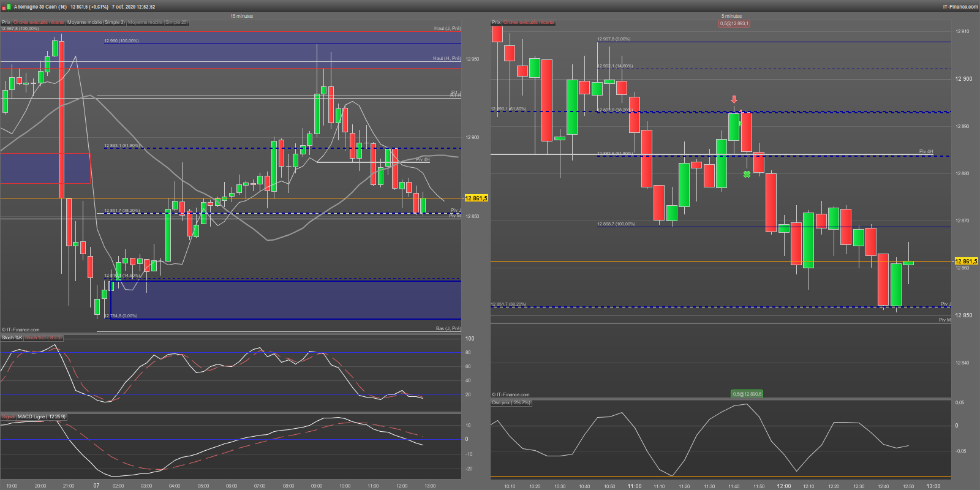Open the Stoch %K indicator label

12,337
